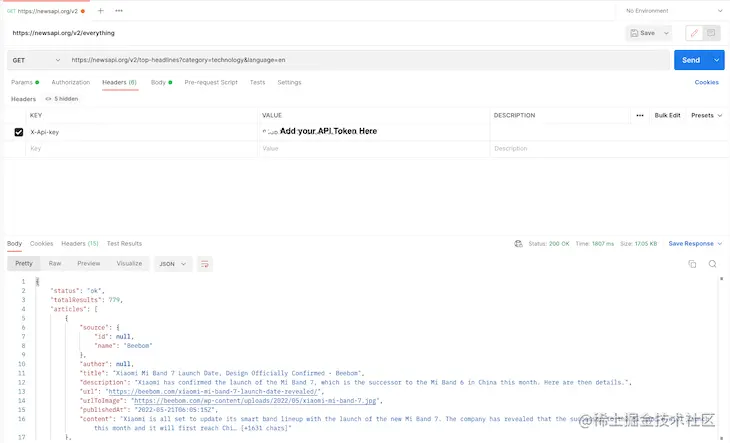The height and width of the screenshot is (443, 730).
Task: Open tab options ellipsis menu
Action: (x=119, y=11)
